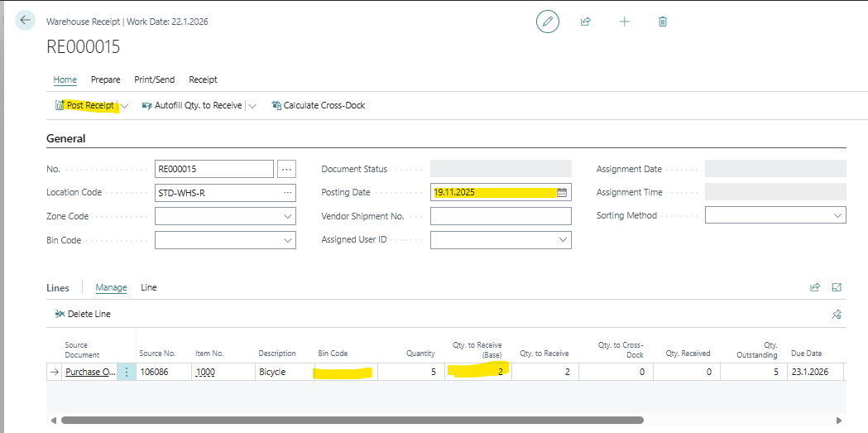Image resolution: width=868 pixels, height=433 pixels.
Task: Expand Lines section to full screen
Action: click(x=837, y=287)
